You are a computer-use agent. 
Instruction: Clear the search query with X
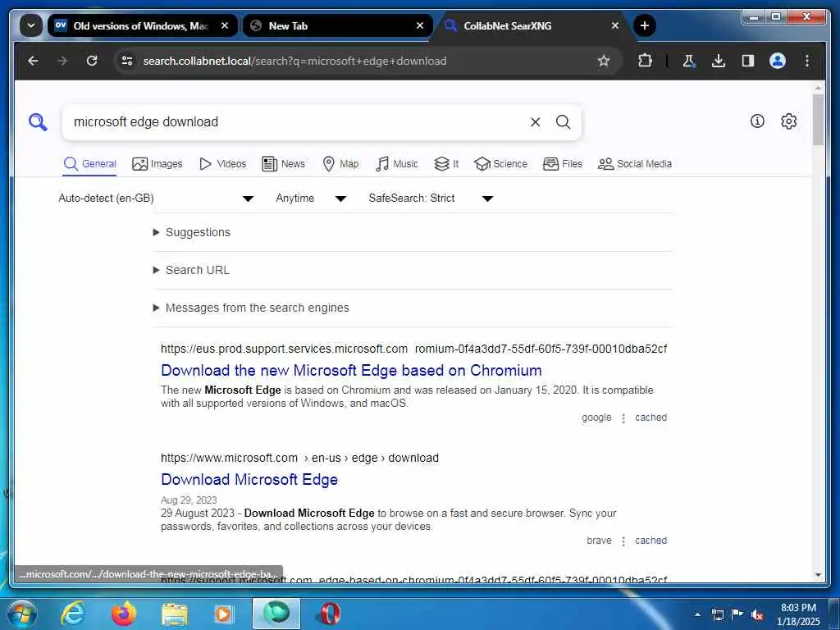click(x=535, y=122)
